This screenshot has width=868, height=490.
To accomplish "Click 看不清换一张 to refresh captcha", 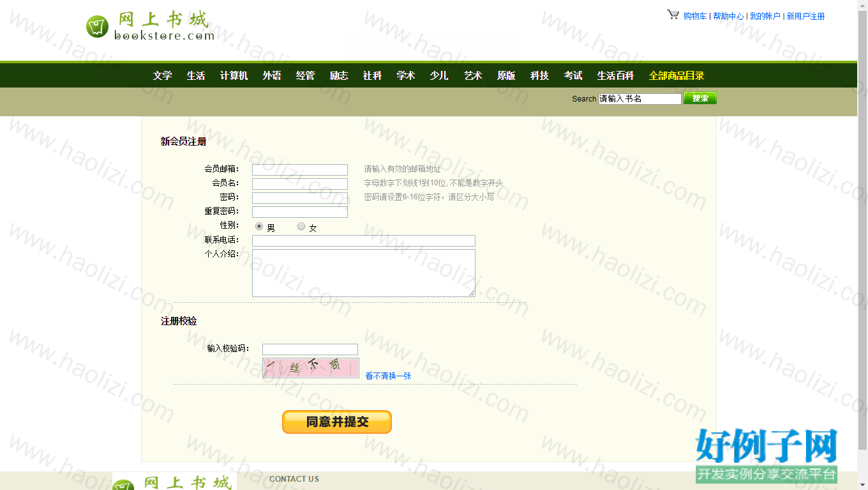I will 388,376.
